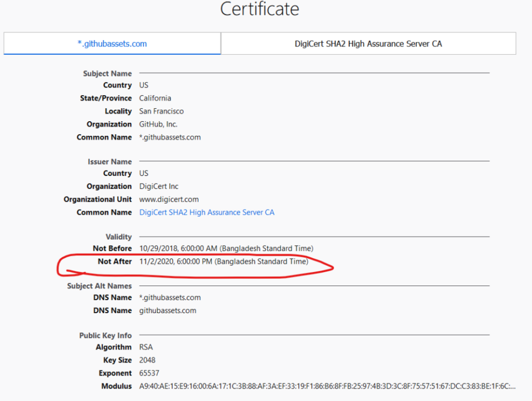
Task: Click the Modulus field label
Action: [x=116, y=386]
